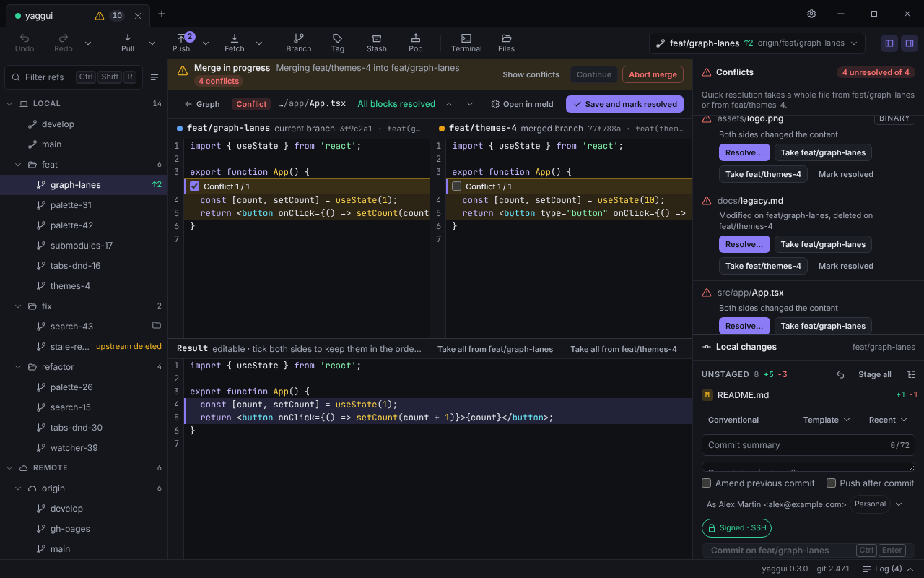Open dropdown arrow next to Redo
This screenshot has width=924, height=578.
click(88, 43)
